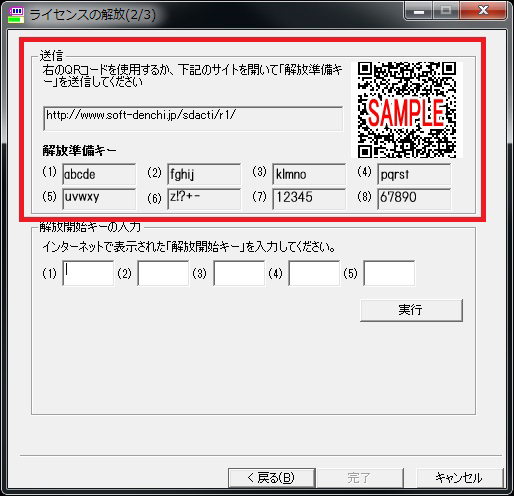
Task: Focus release start key input box 1
Action: tap(88, 273)
